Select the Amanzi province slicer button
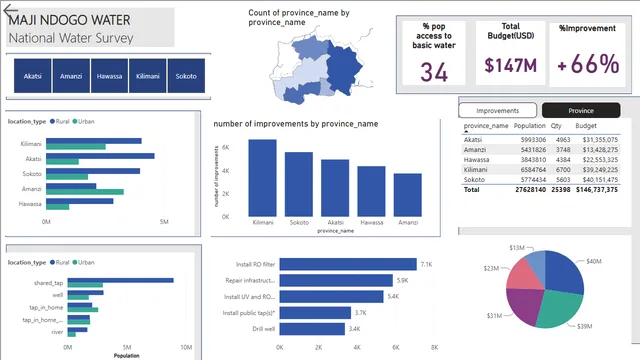 pyautogui.click(x=71, y=76)
